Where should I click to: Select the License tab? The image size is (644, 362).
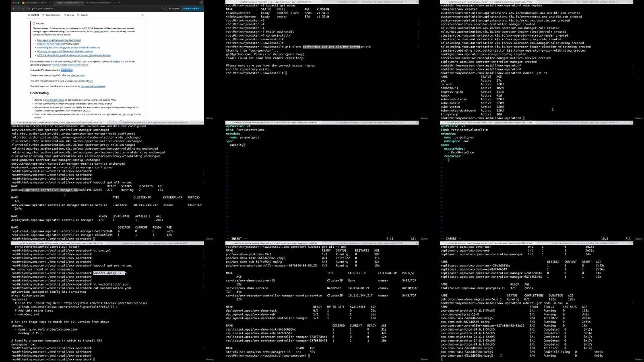[69, 15]
